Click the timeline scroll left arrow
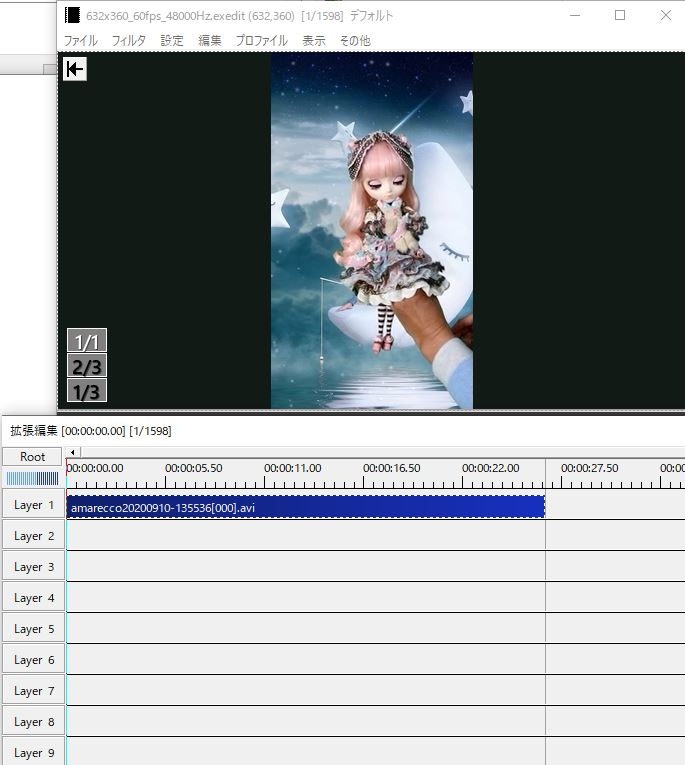The image size is (685, 765). (x=73, y=452)
